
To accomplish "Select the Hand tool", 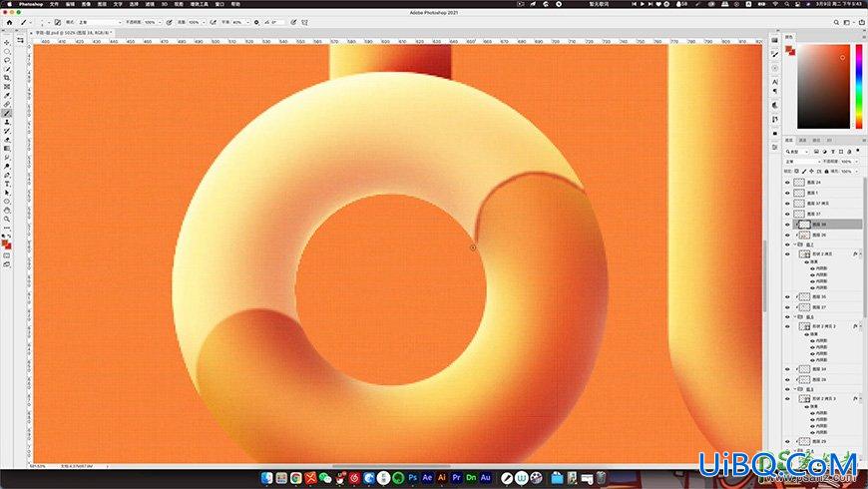I will tap(7, 211).
